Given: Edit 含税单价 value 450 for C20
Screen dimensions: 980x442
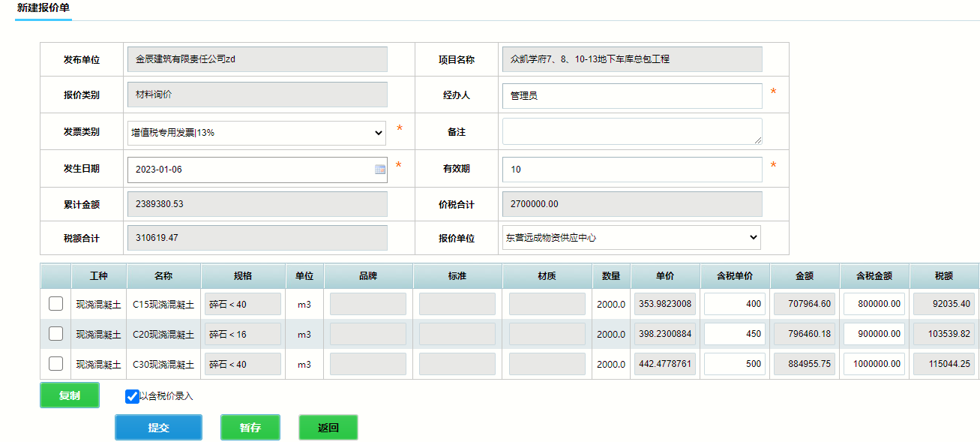Looking at the screenshot, I should click(x=734, y=334).
